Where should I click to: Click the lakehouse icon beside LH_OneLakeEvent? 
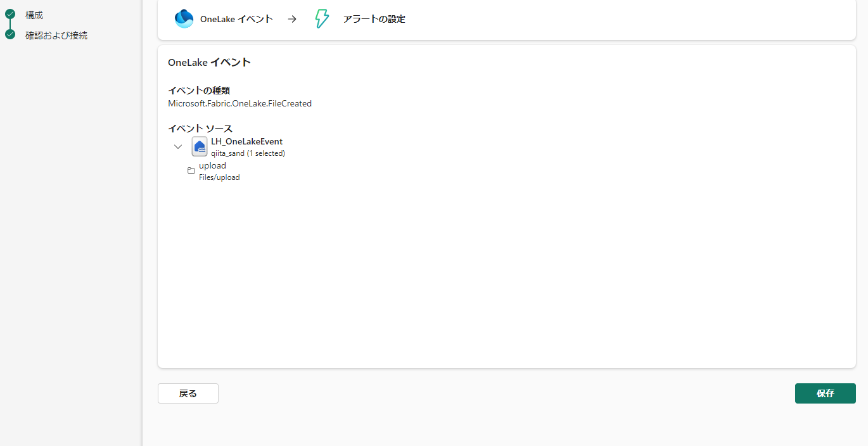[200, 146]
